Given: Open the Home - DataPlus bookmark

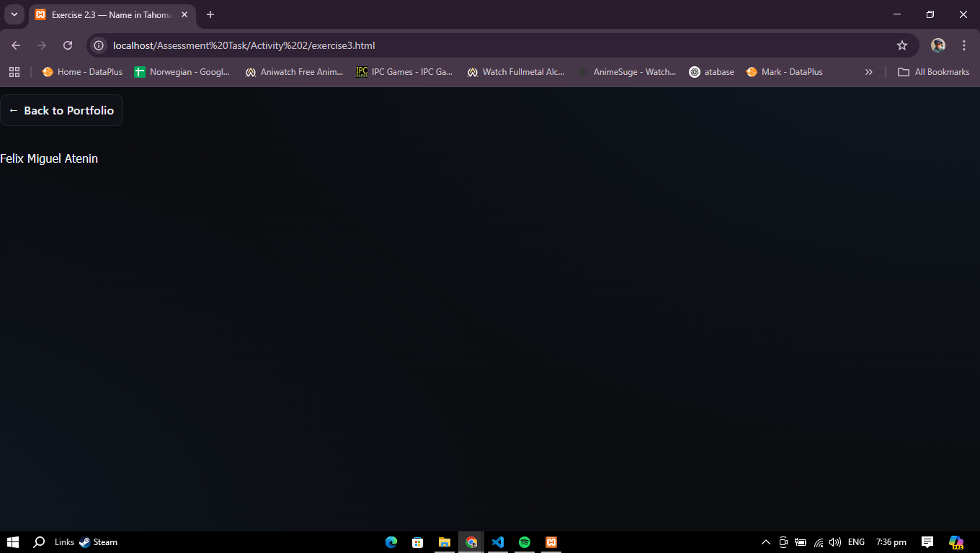Looking at the screenshot, I should (82, 72).
